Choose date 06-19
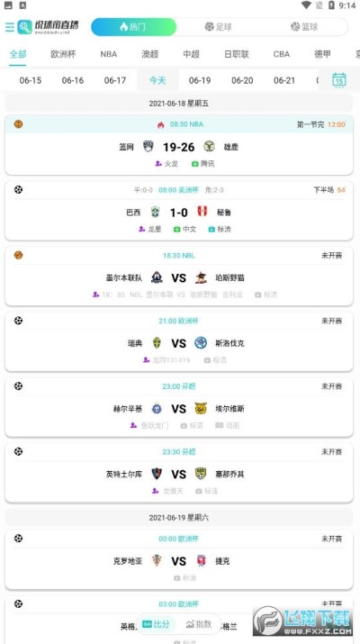The height and width of the screenshot is (644, 360). coord(200,80)
